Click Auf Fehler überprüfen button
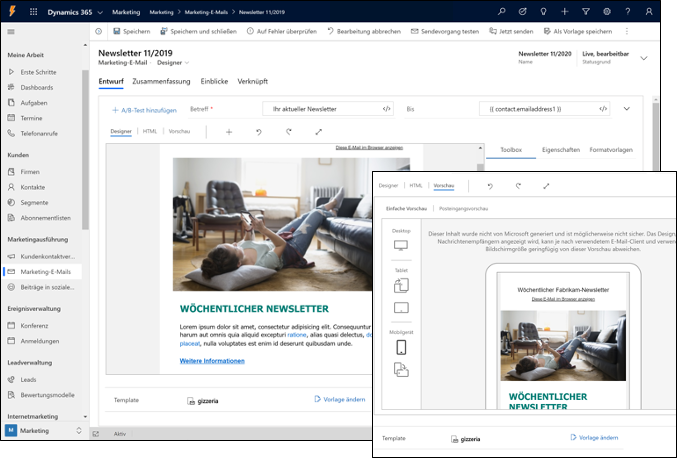The width and height of the screenshot is (683, 462). coord(282,31)
